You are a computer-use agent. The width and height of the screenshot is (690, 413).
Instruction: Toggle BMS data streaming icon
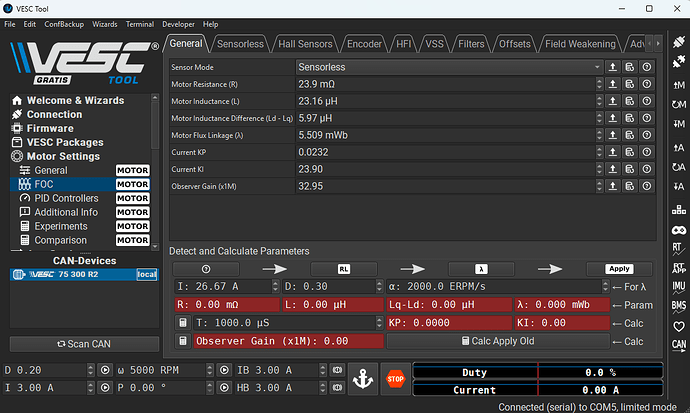[679, 307]
